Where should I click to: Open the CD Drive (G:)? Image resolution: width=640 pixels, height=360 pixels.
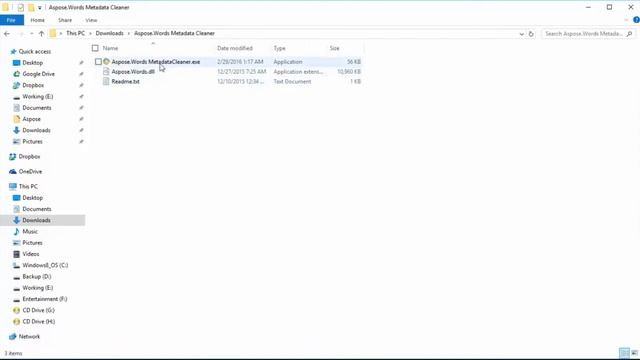coord(38,310)
